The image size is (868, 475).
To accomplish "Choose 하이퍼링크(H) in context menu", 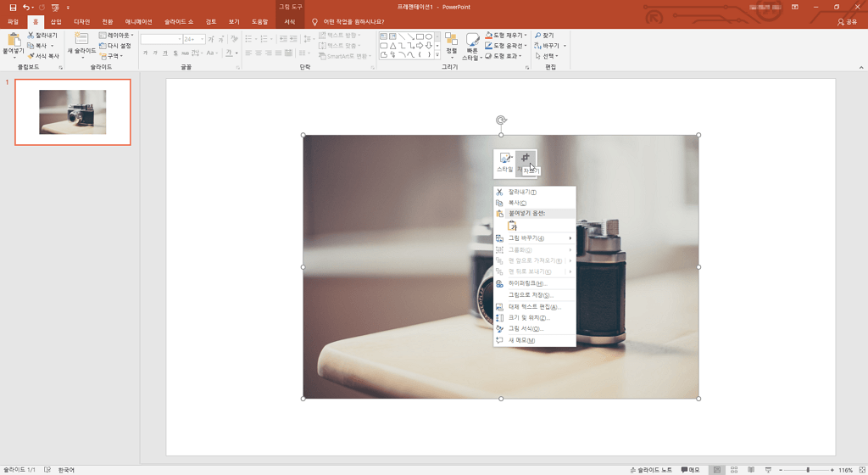I will point(534,283).
